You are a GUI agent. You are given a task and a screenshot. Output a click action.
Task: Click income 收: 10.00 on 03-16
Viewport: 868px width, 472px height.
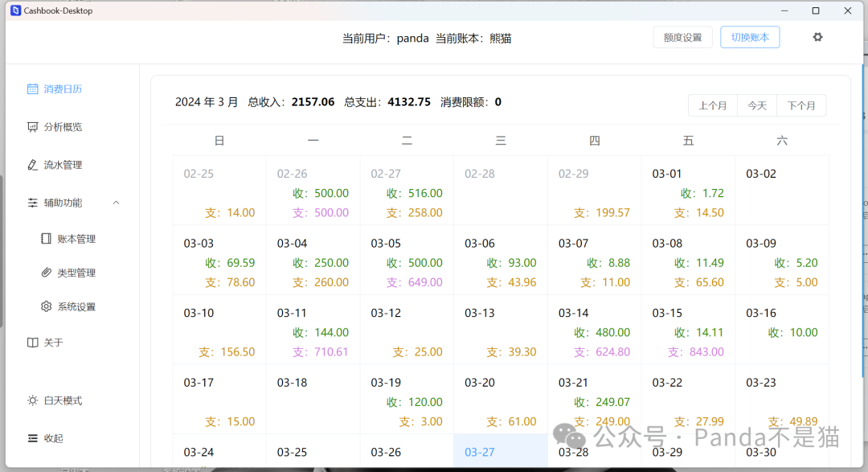click(x=792, y=333)
